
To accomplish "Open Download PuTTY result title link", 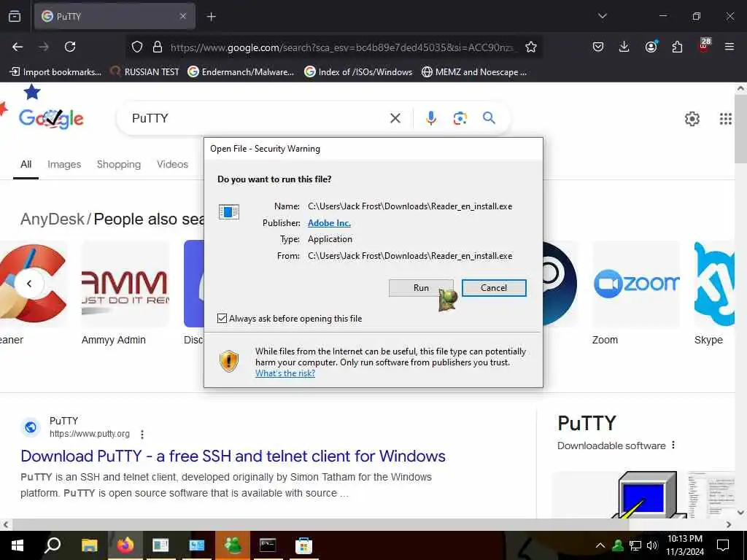I will click(x=233, y=456).
